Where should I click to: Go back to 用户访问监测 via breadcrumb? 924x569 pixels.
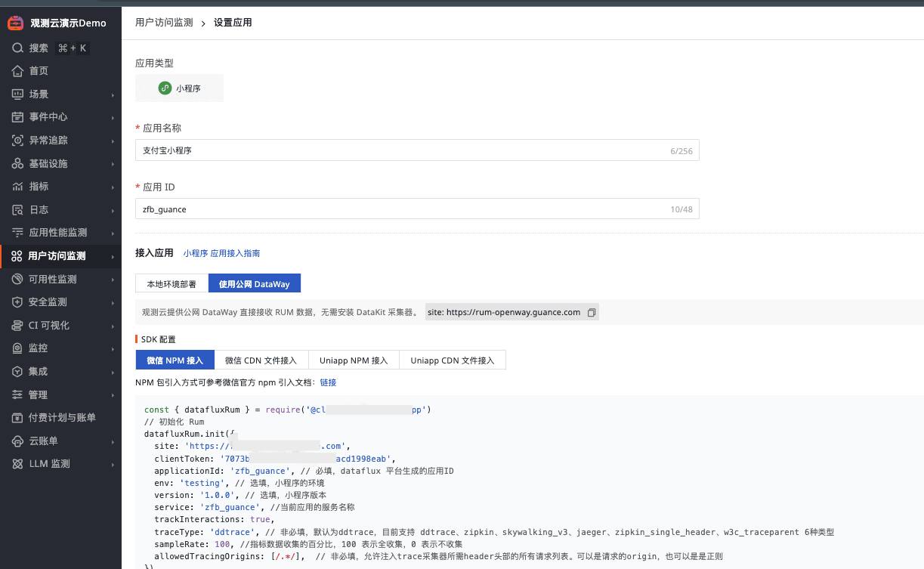pos(163,23)
